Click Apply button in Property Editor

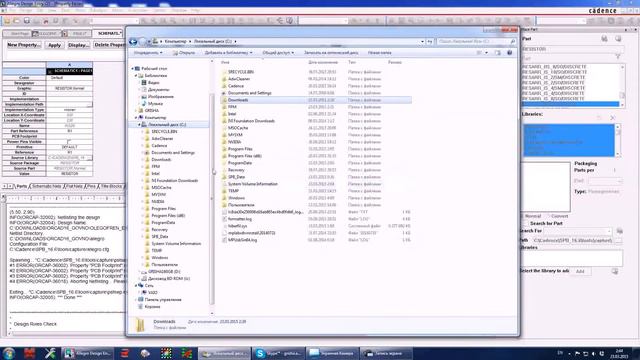click(x=54, y=45)
